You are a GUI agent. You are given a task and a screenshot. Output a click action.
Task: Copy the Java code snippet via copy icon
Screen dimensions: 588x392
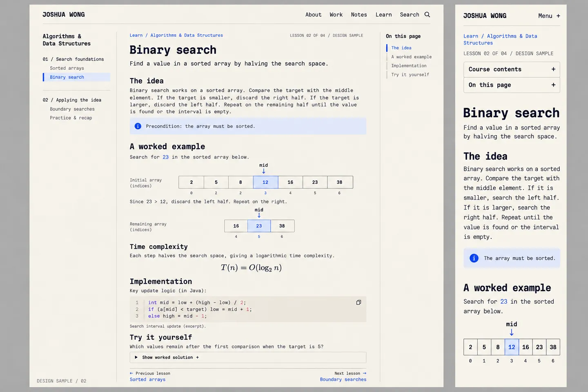(359, 303)
